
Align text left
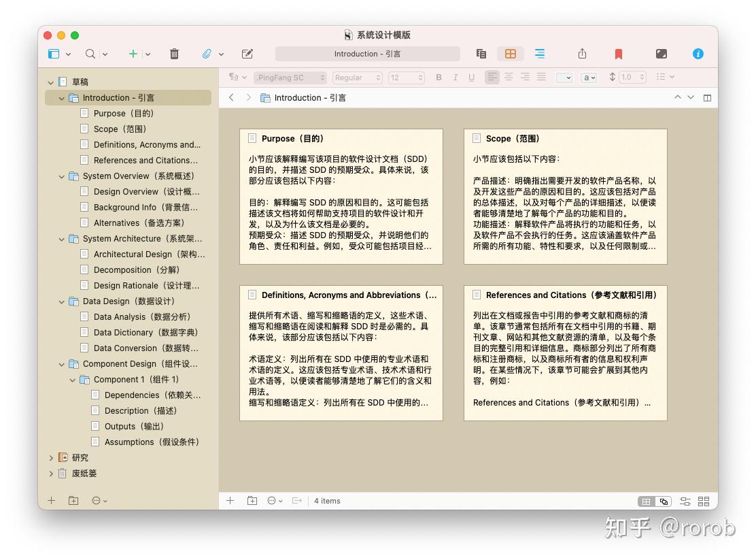(492, 77)
